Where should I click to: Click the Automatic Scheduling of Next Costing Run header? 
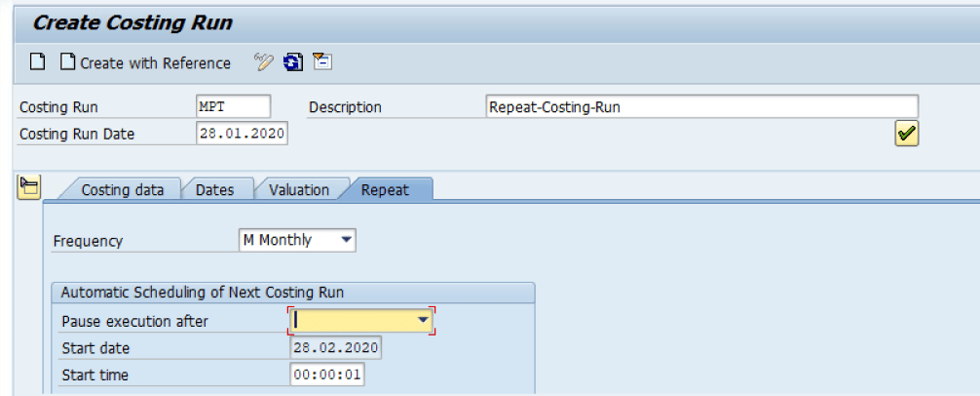[x=203, y=293]
